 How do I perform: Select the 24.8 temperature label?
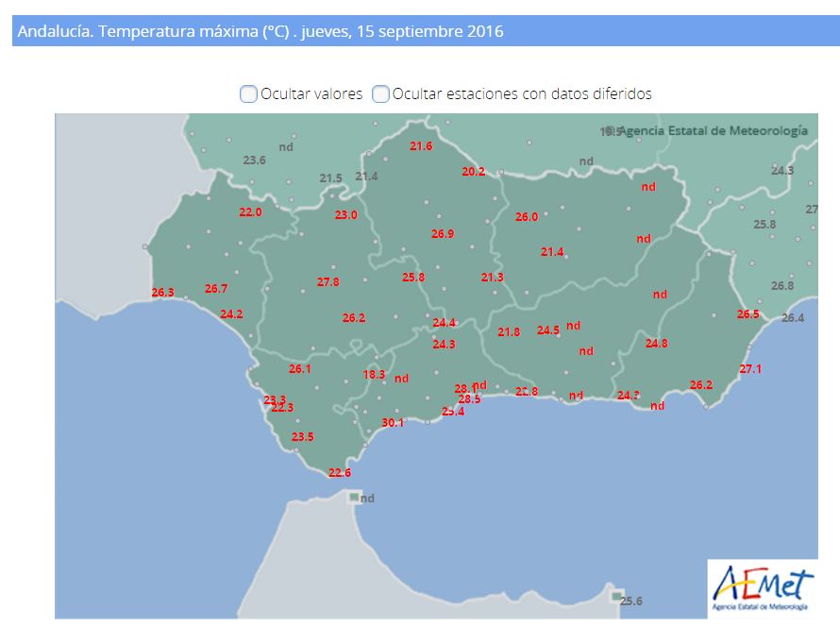(657, 344)
